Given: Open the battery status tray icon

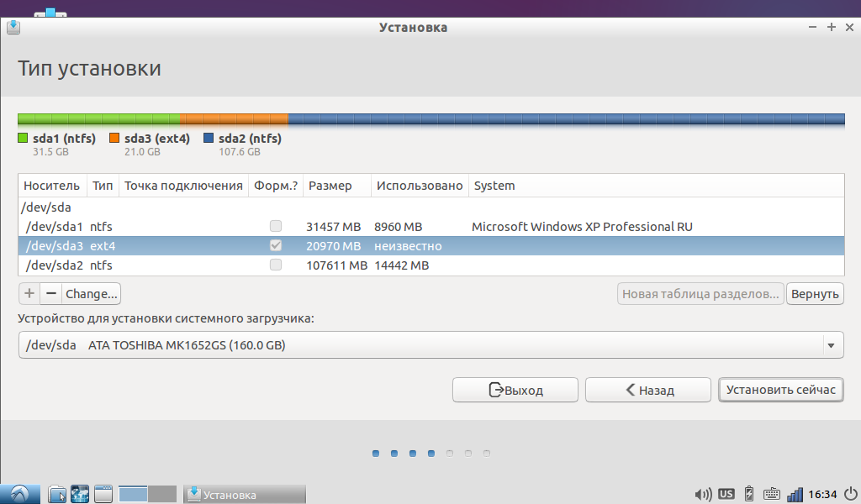Looking at the screenshot, I should 749,494.
